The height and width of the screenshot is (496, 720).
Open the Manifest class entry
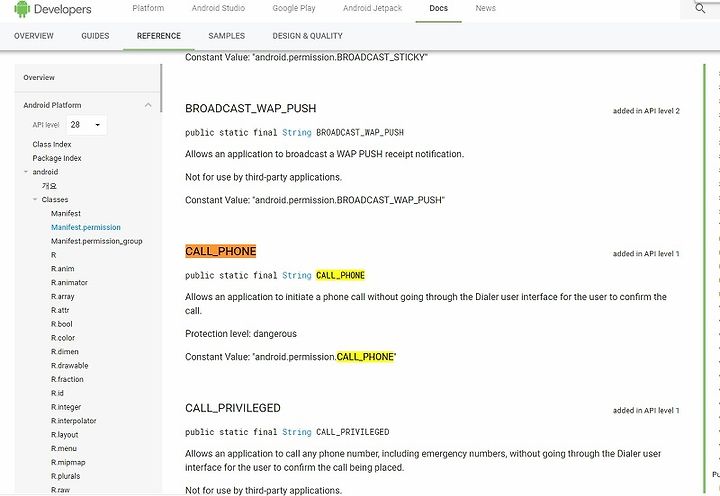(66, 214)
